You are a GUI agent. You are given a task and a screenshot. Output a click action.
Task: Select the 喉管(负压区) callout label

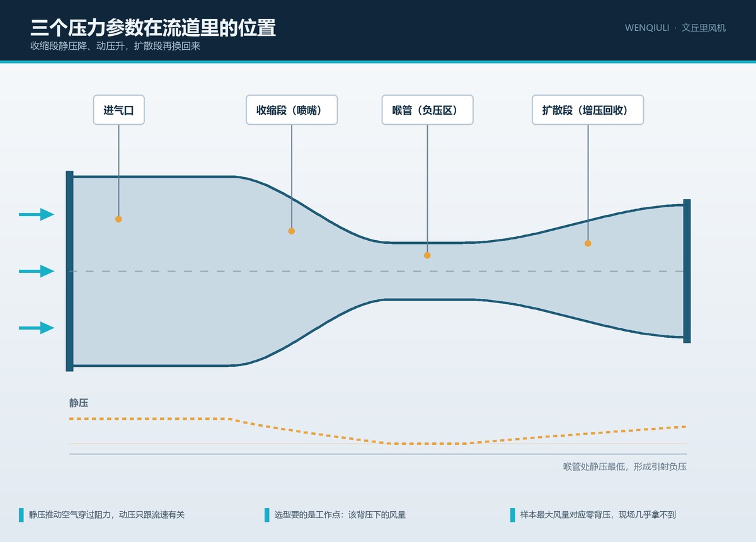click(427, 110)
